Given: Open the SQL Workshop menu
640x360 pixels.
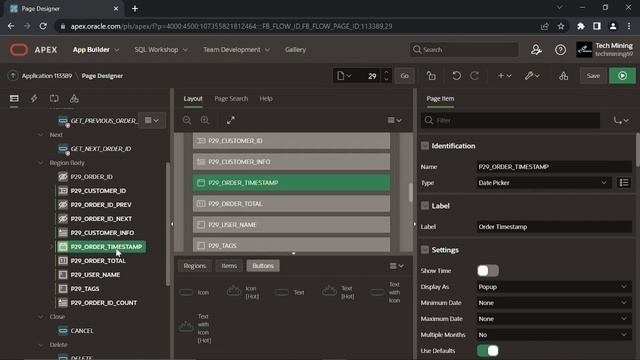Looking at the screenshot, I should point(161,50).
